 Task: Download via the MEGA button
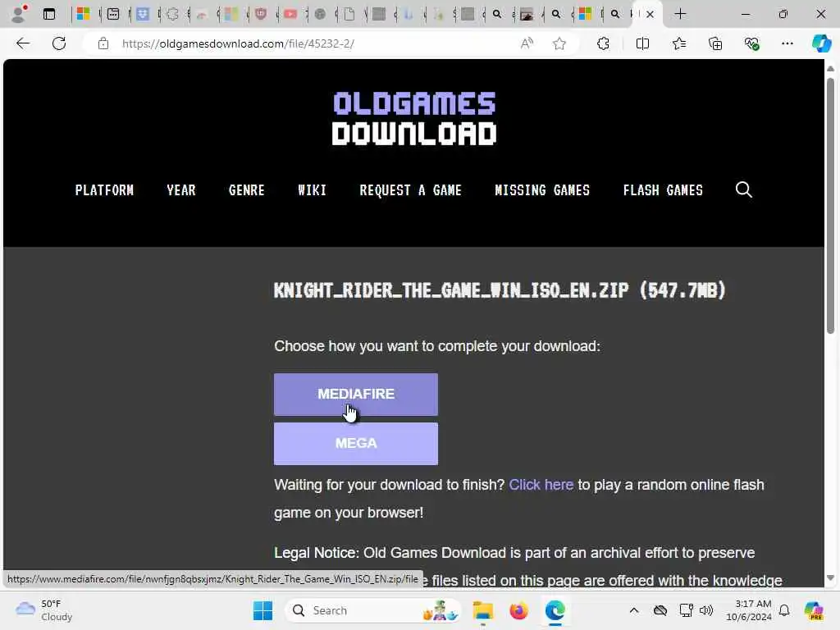pyautogui.click(x=356, y=444)
